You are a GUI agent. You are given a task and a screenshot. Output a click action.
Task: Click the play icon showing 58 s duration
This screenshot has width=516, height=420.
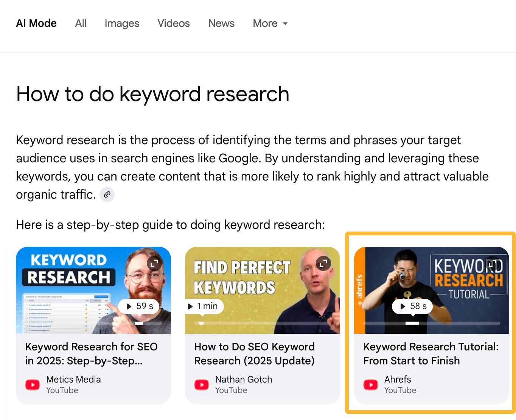[402, 306]
